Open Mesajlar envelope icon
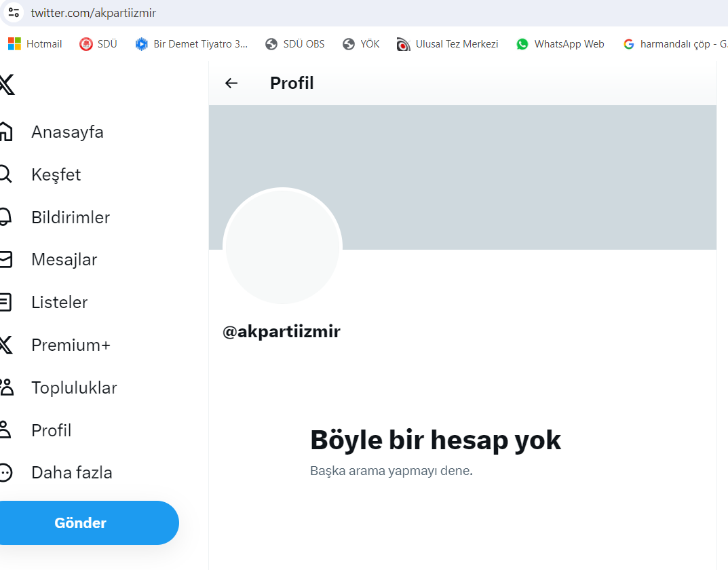Image resolution: width=728 pixels, height=570 pixels. (x=5, y=259)
